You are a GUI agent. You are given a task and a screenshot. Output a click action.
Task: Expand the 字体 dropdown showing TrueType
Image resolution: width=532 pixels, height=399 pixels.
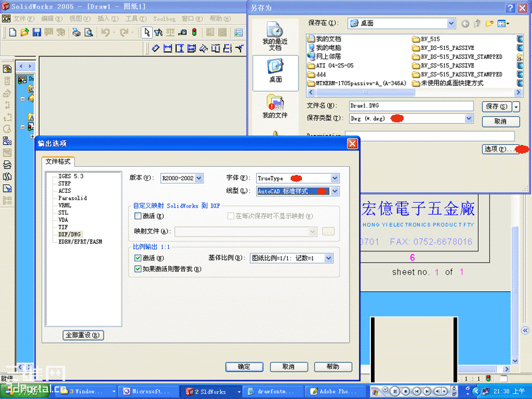[x=334, y=178]
